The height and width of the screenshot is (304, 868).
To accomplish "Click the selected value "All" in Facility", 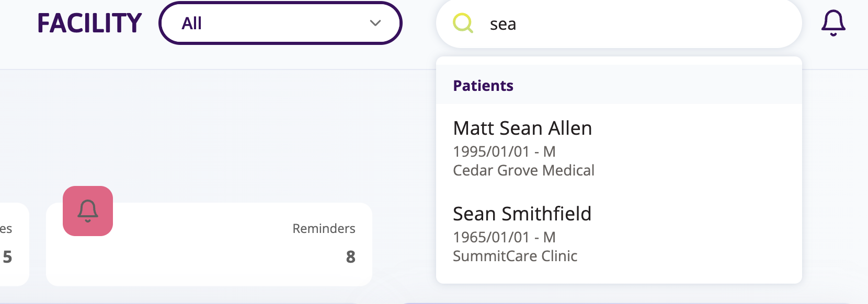I will pyautogui.click(x=191, y=24).
